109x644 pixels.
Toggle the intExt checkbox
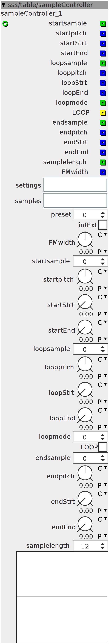[103, 225]
